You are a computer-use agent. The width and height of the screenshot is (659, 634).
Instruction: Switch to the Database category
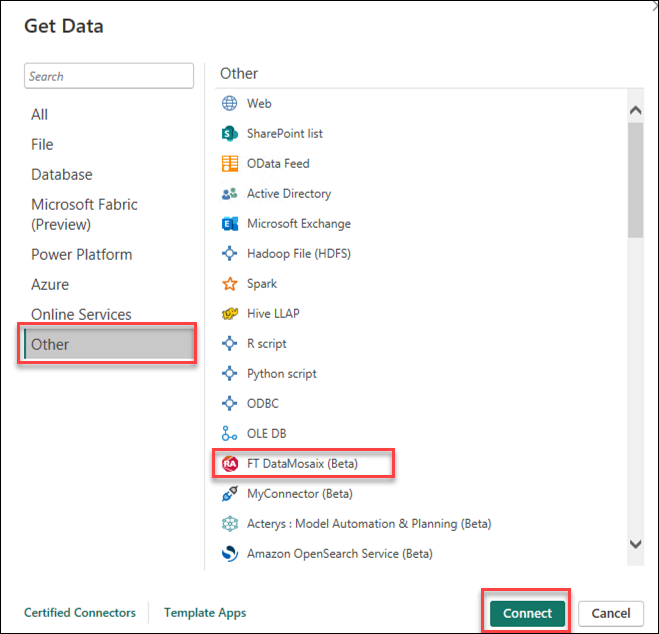click(62, 174)
